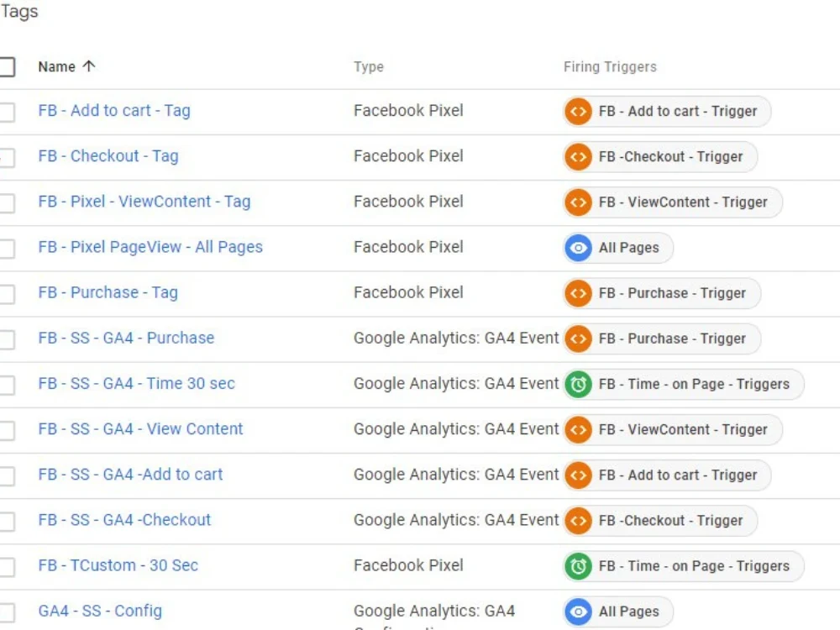The image size is (840, 630).
Task: Toggle the select-all checkbox in the header
Action: coord(7,67)
